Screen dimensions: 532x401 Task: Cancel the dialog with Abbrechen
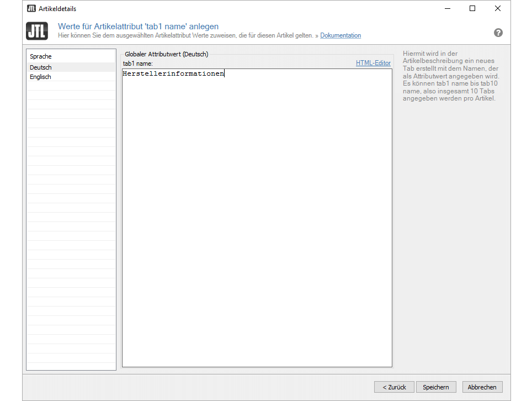click(x=482, y=387)
